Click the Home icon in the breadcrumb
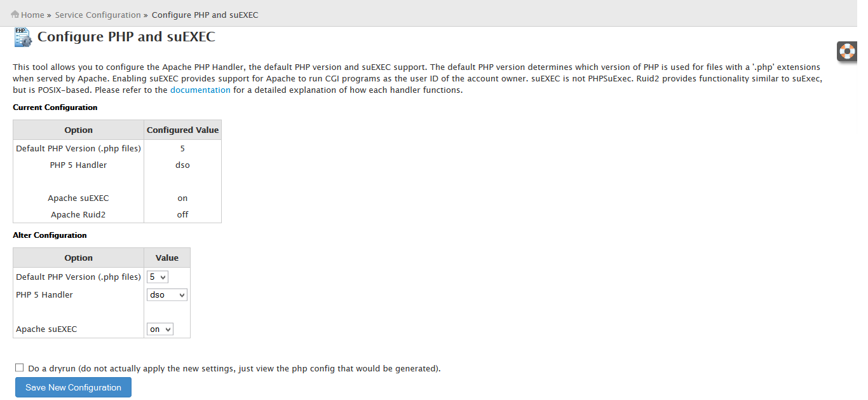 tap(15, 14)
